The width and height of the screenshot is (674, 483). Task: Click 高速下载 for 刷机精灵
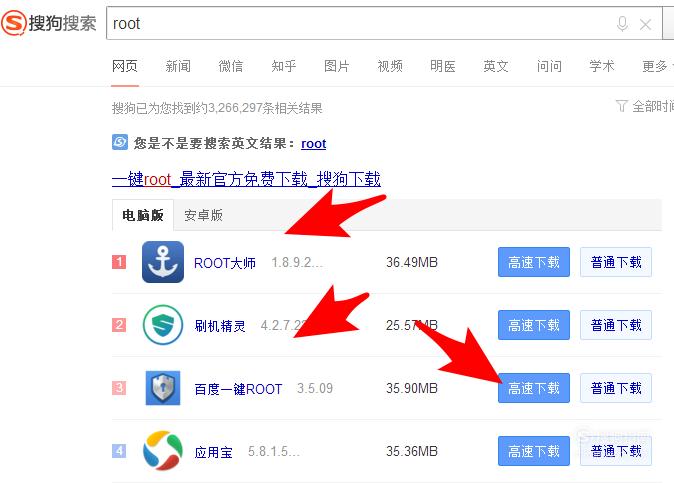click(x=534, y=325)
